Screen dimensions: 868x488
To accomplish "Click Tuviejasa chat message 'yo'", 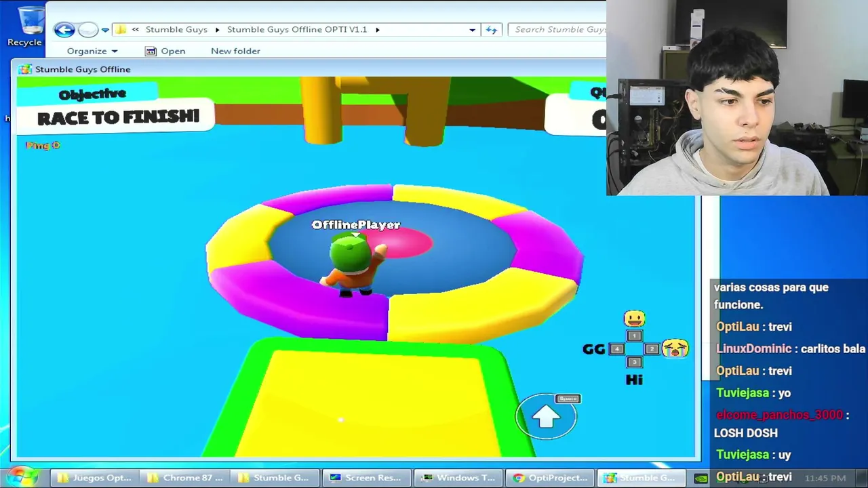I will (753, 393).
